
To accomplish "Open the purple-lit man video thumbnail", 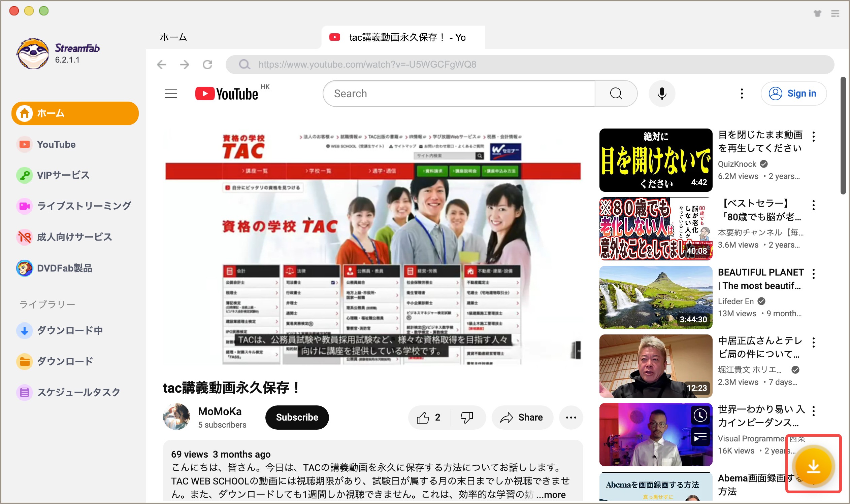I will (x=656, y=435).
